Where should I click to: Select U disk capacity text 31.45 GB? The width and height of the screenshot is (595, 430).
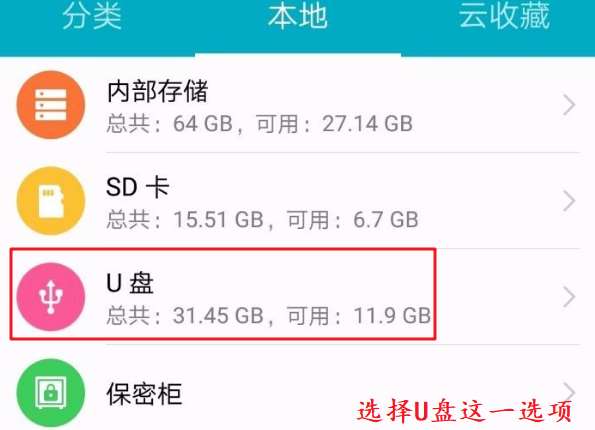tap(219, 315)
